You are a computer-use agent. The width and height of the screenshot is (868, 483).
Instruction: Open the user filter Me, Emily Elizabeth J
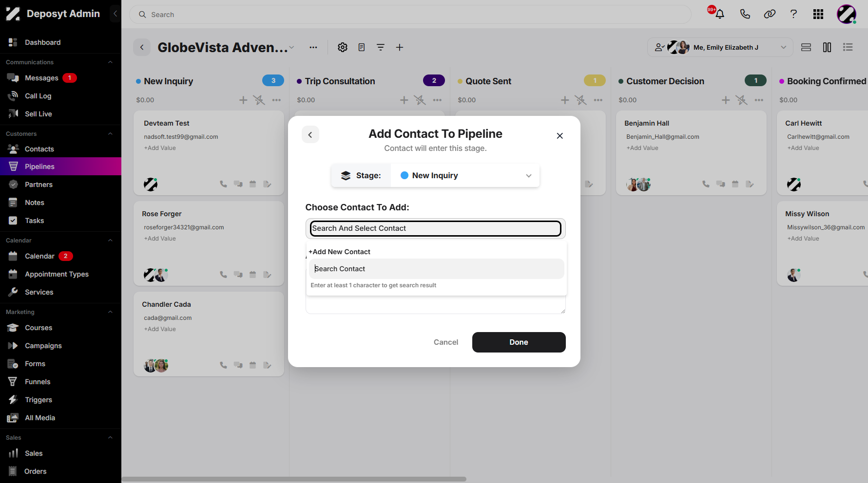(x=720, y=47)
